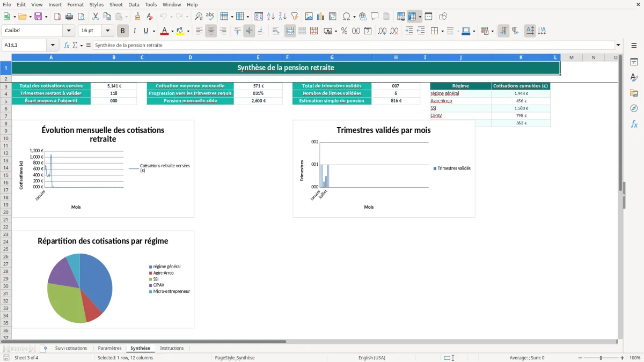Screen dimensions: 644x362
Task: Define the print area
Action: click(x=401, y=17)
